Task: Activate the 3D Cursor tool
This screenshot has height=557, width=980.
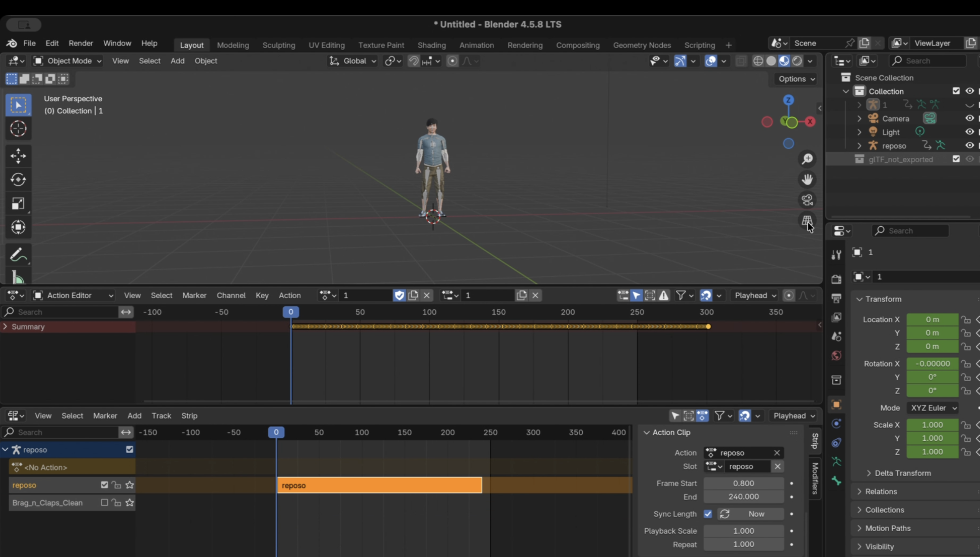Action: tap(18, 129)
